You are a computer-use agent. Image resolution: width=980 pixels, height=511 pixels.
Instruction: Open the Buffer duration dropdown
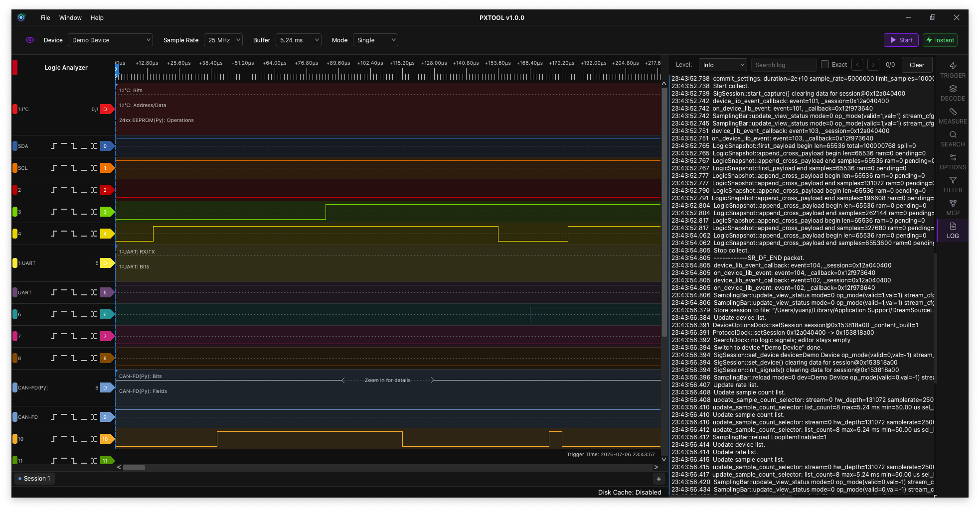point(298,40)
